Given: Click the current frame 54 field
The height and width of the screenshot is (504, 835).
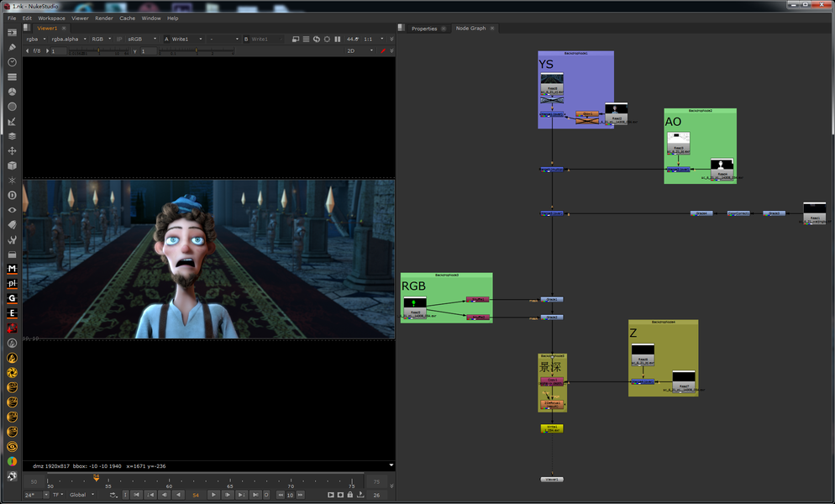Looking at the screenshot, I should (x=196, y=495).
